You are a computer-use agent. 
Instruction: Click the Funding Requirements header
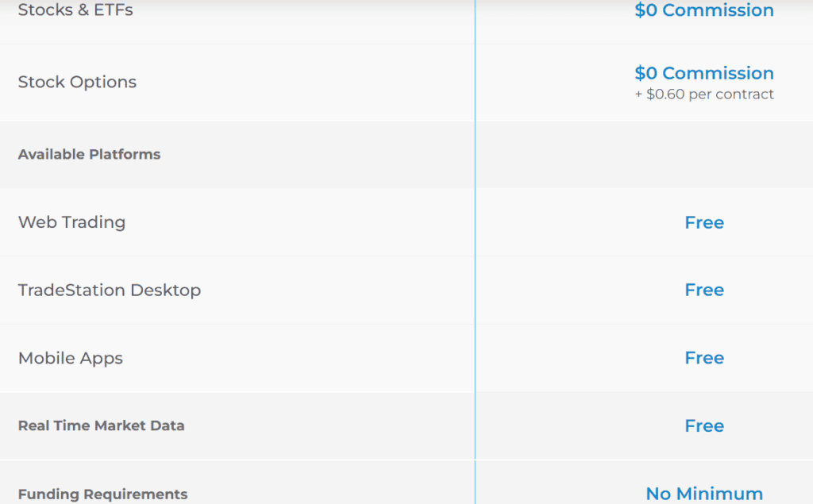(x=102, y=494)
